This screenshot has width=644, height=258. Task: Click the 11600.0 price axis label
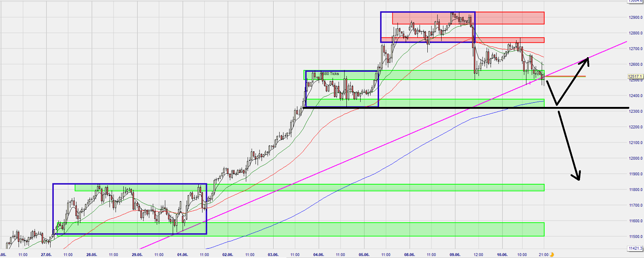pos(636,221)
